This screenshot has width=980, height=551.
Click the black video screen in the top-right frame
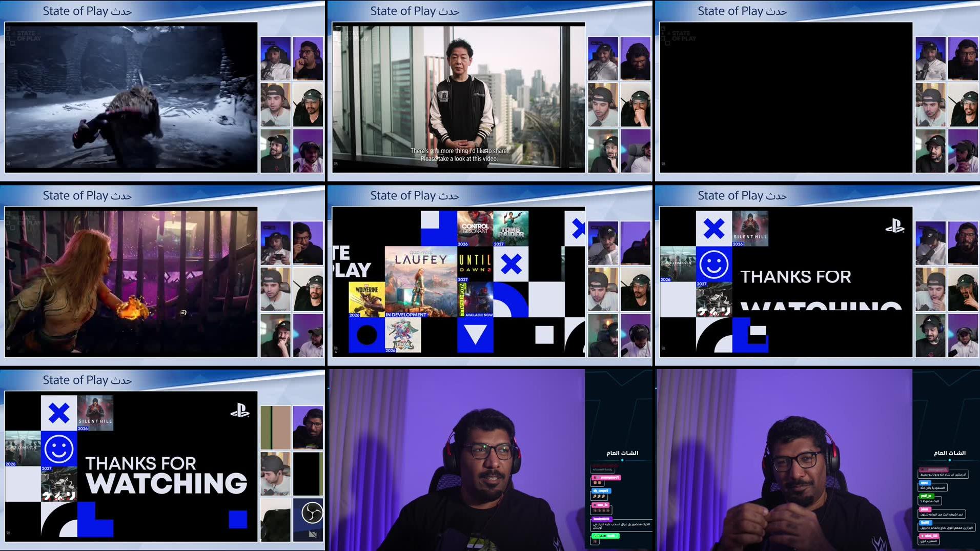(786, 97)
